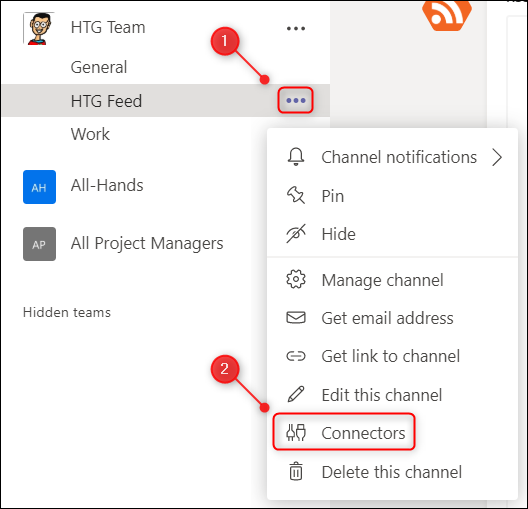Select Delete this channel menu item
Image resolution: width=528 pixels, height=509 pixels.
tap(392, 472)
